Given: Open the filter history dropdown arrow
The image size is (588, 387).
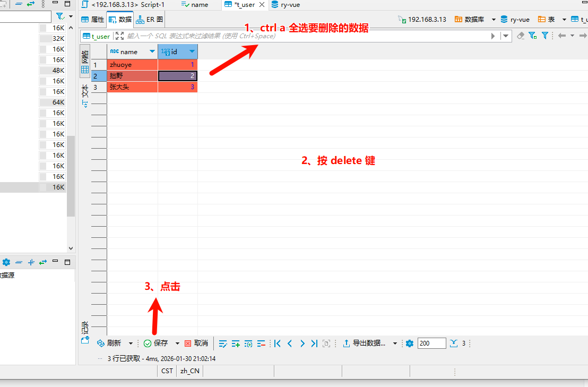Looking at the screenshot, I should [506, 36].
